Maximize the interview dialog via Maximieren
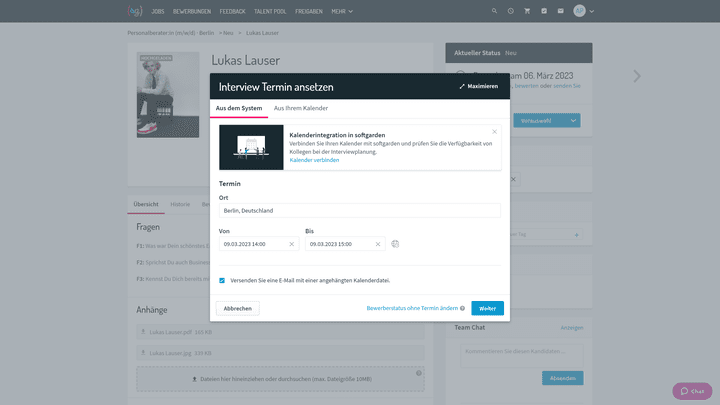720x405 pixels. point(479,86)
